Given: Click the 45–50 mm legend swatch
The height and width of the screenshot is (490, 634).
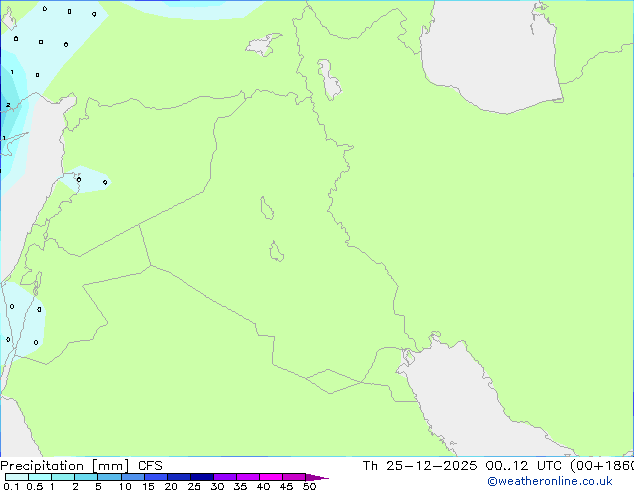Looking at the screenshot, I should click(294, 477).
